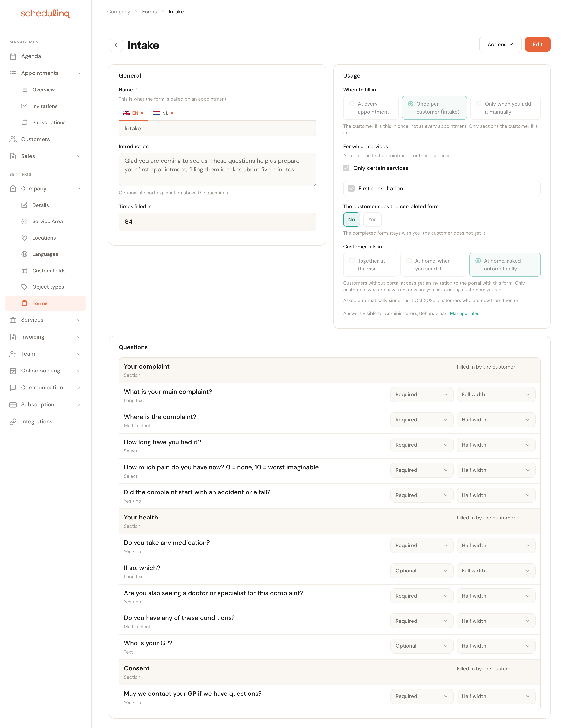Toggle First consultation checkbox
568x728 pixels.
click(351, 189)
